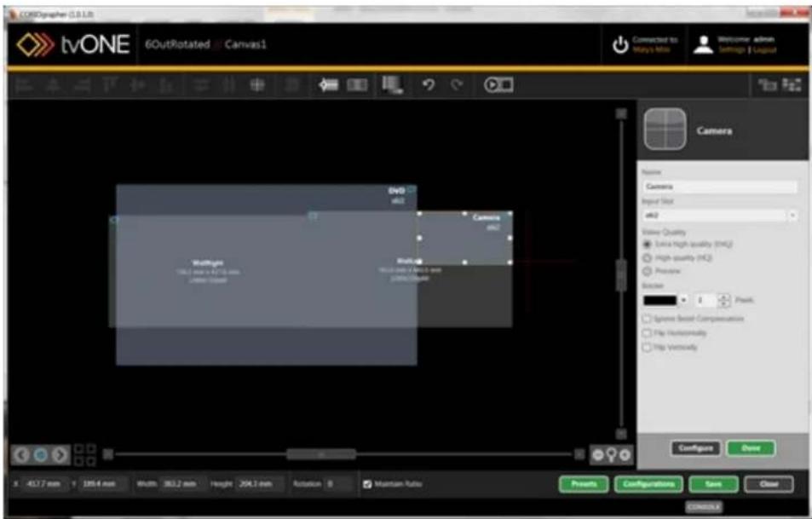Image resolution: width=812 pixels, height=519 pixels.
Task: Click the up button on the vertical scrollbar
Action: (x=621, y=113)
